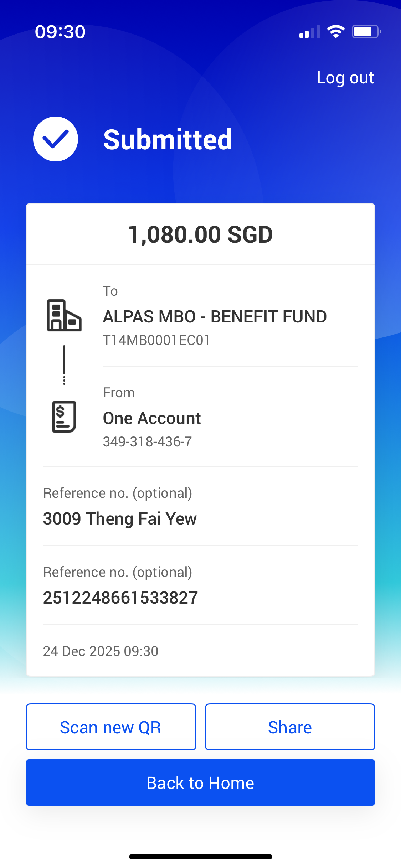Tap the 24 Dec 2025 09:30 timestamp
401x868 pixels.
point(101,651)
